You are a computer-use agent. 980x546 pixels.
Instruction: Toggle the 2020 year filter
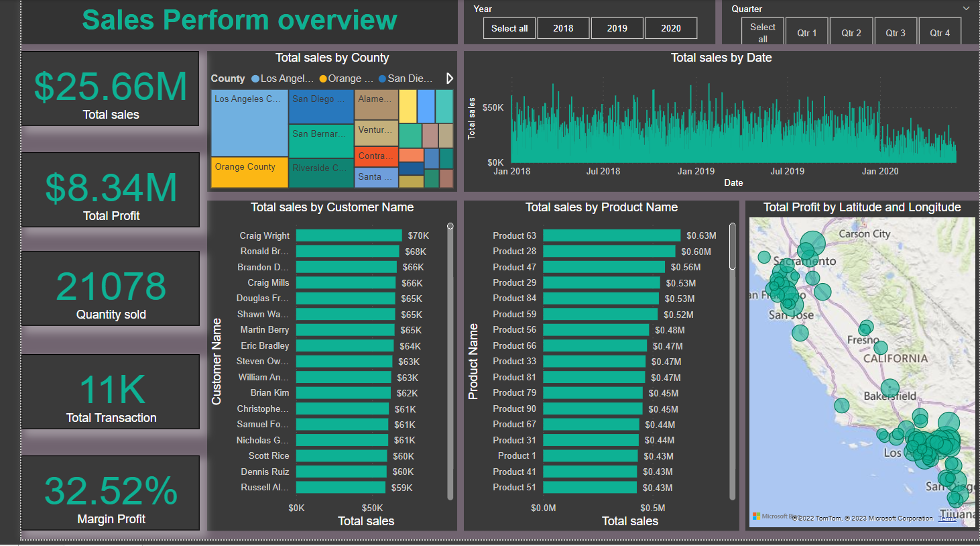671,28
